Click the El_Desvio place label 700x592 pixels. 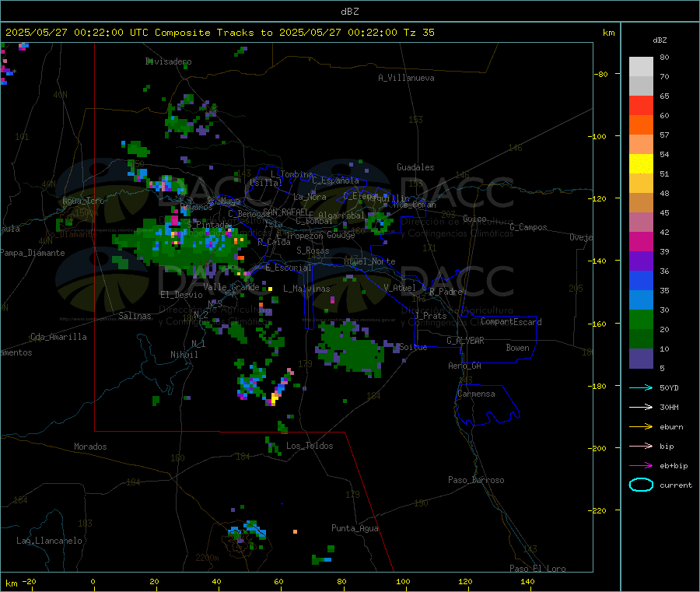181,295
